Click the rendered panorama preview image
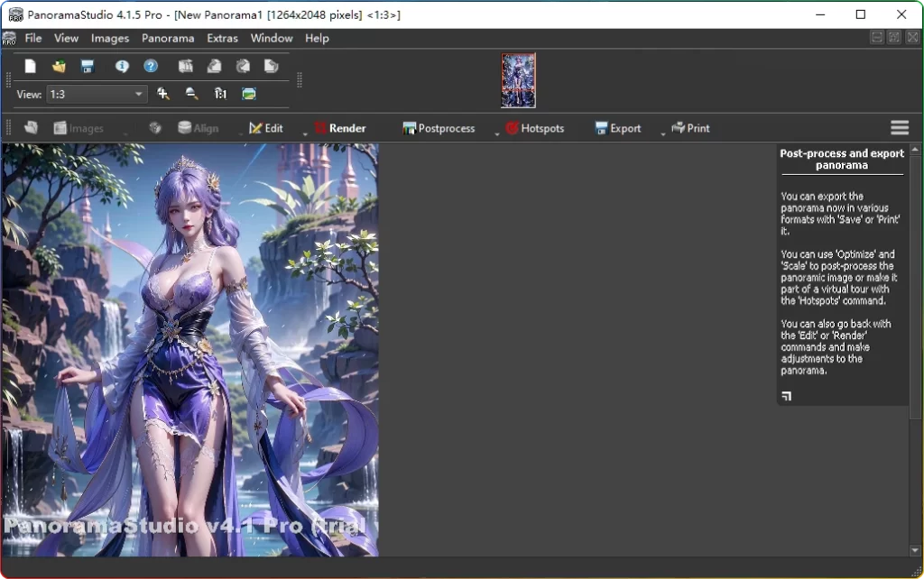Viewport: 924px width, 579px height. [x=189, y=350]
